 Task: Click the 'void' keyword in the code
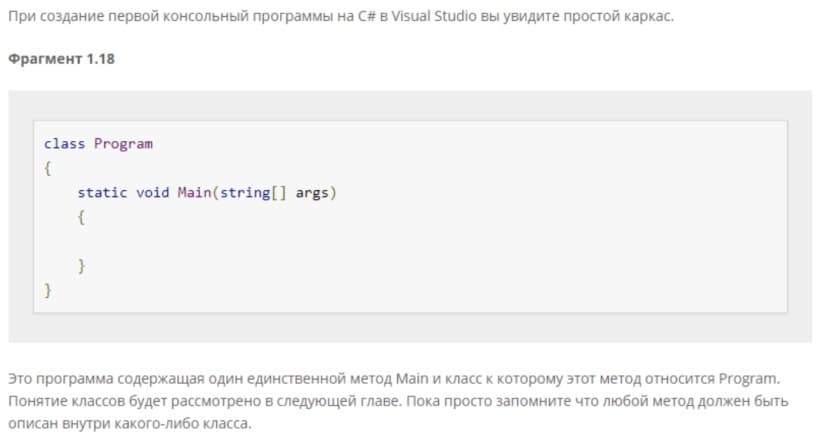click(x=153, y=193)
